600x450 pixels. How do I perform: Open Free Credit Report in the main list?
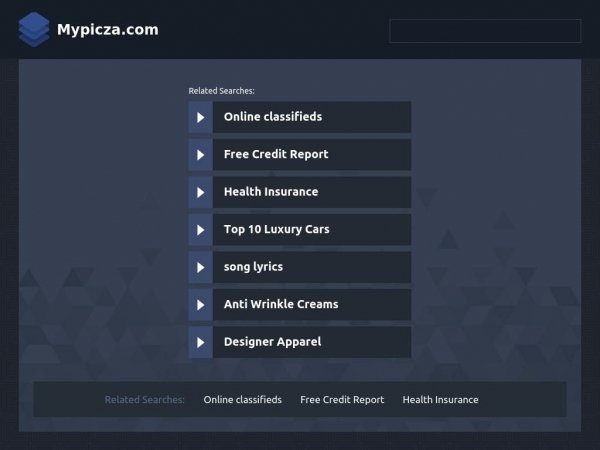[275, 155]
